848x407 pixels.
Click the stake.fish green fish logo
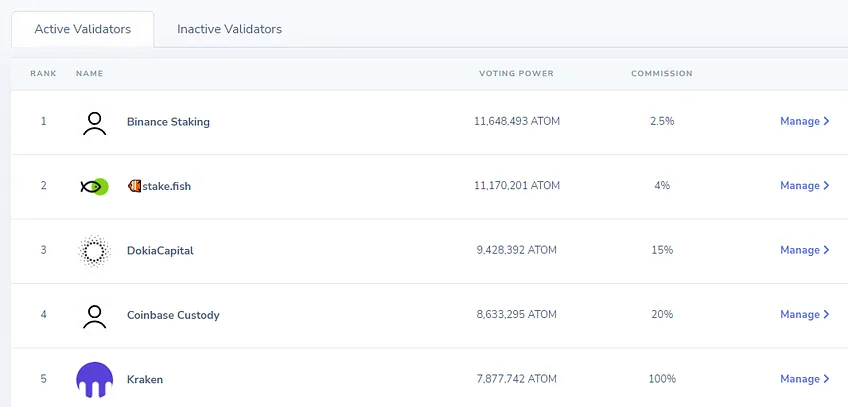(x=95, y=186)
